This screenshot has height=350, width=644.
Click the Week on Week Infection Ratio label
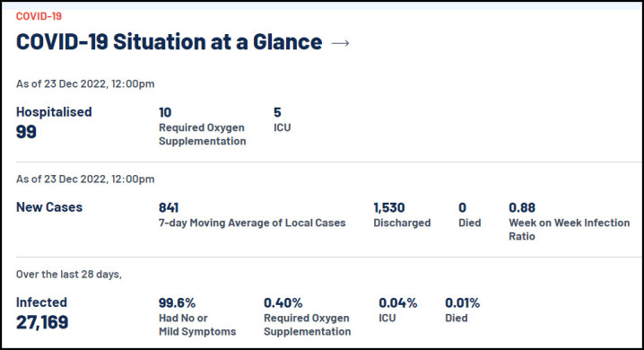tap(570, 229)
